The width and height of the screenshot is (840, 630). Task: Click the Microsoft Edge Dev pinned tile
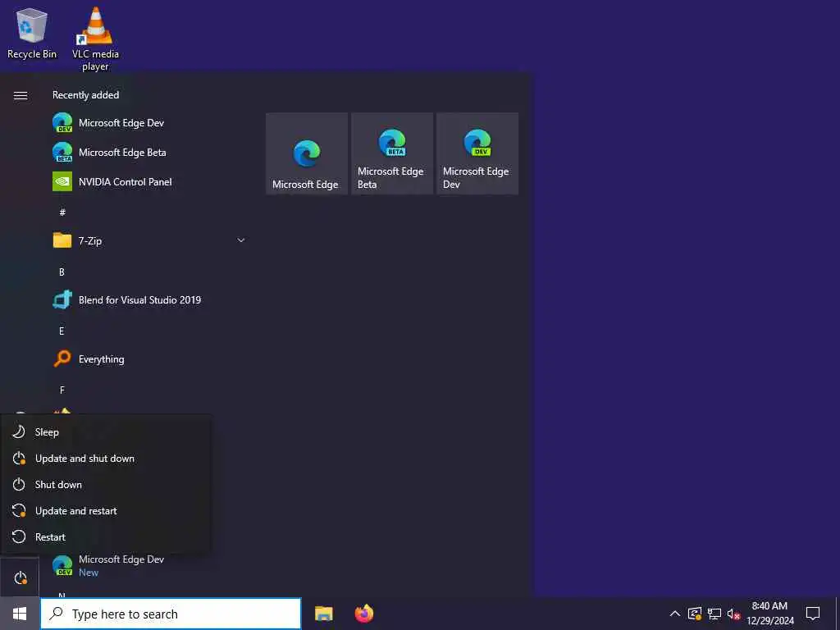point(477,153)
